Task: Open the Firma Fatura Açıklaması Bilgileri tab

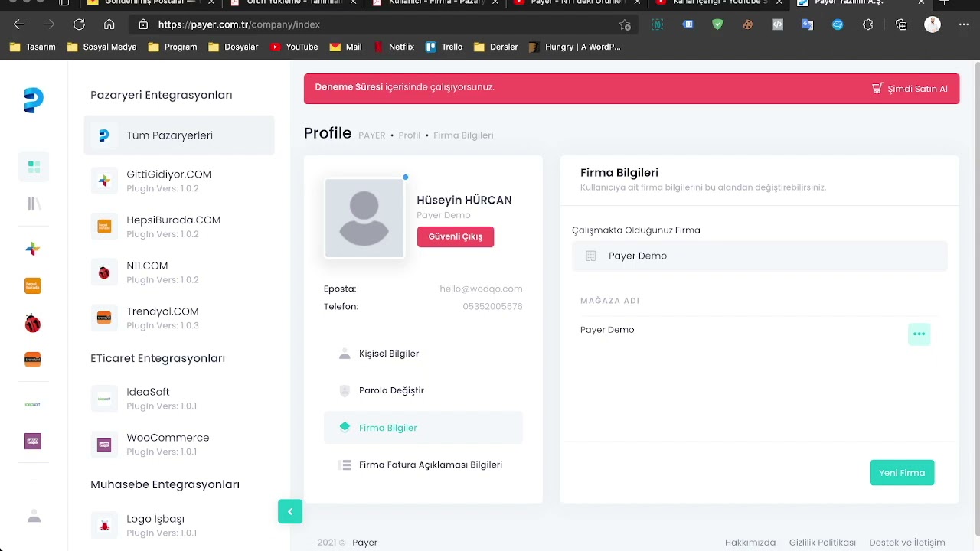Action: click(x=423, y=465)
